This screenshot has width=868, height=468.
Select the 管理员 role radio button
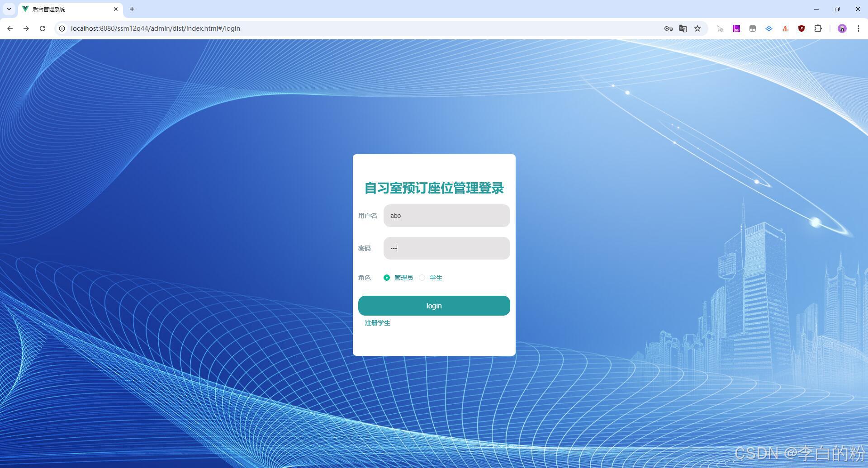(387, 278)
